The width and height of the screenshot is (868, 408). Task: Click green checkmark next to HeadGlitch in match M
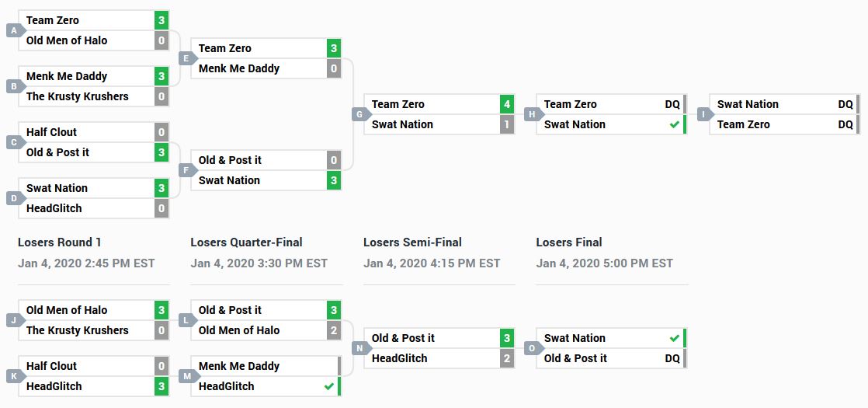[329, 386]
